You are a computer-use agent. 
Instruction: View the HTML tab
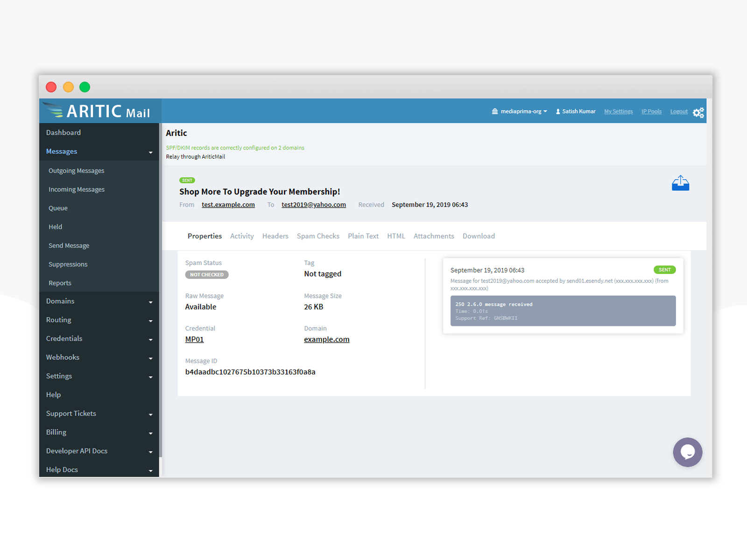[396, 236]
